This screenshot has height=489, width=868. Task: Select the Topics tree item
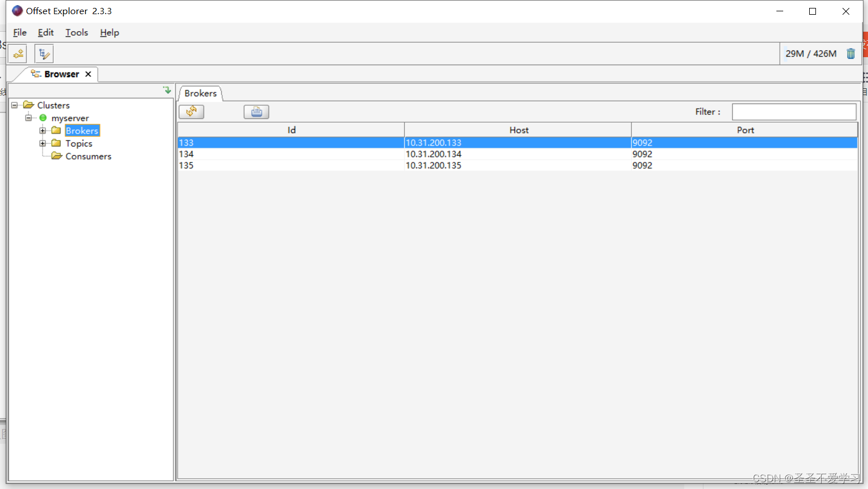click(x=79, y=144)
